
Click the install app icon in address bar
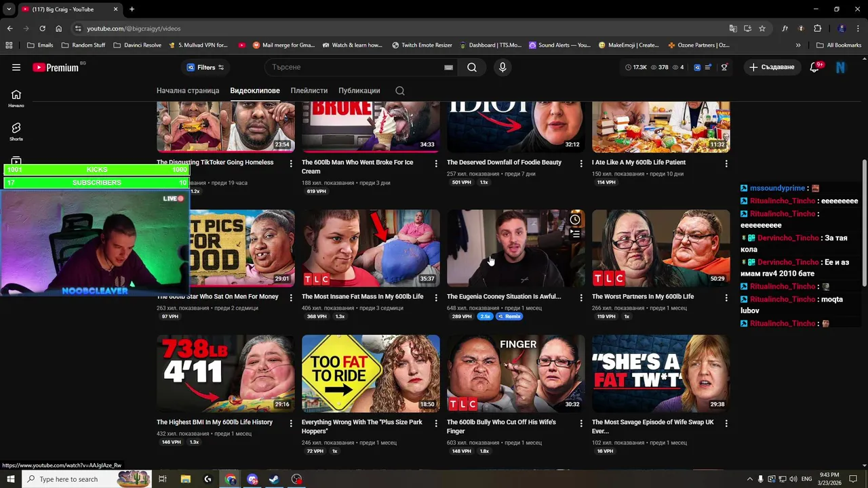pyautogui.click(x=747, y=28)
